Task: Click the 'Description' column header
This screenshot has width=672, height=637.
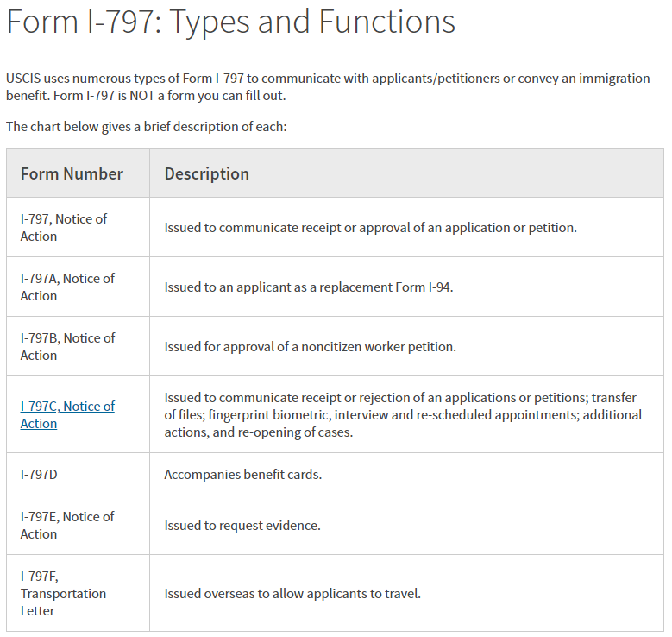Action: 207,173
